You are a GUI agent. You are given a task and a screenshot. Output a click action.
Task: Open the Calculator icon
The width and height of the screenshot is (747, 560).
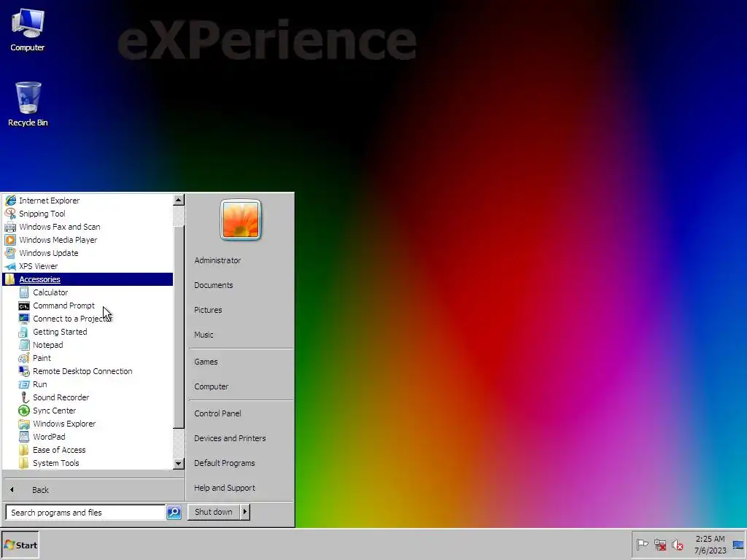[24, 292]
